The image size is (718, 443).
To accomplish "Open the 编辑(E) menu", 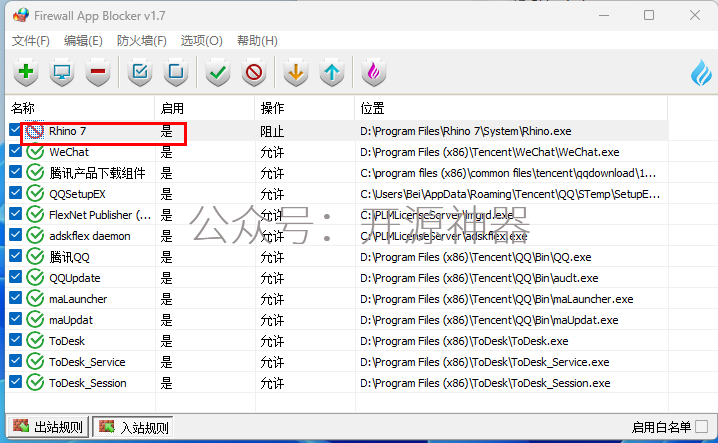I will (83, 41).
